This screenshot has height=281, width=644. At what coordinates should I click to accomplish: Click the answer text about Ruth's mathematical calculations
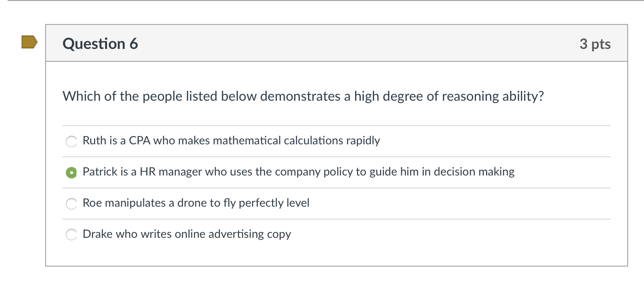[231, 140]
